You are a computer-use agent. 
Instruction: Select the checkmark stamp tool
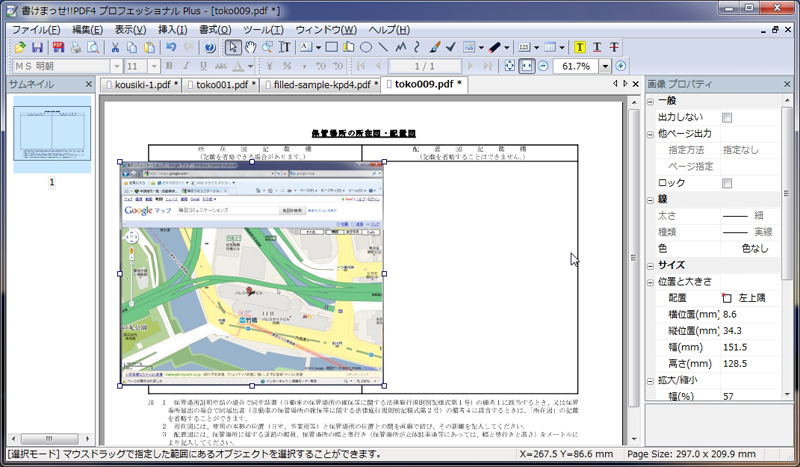click(x=451, y=47)
